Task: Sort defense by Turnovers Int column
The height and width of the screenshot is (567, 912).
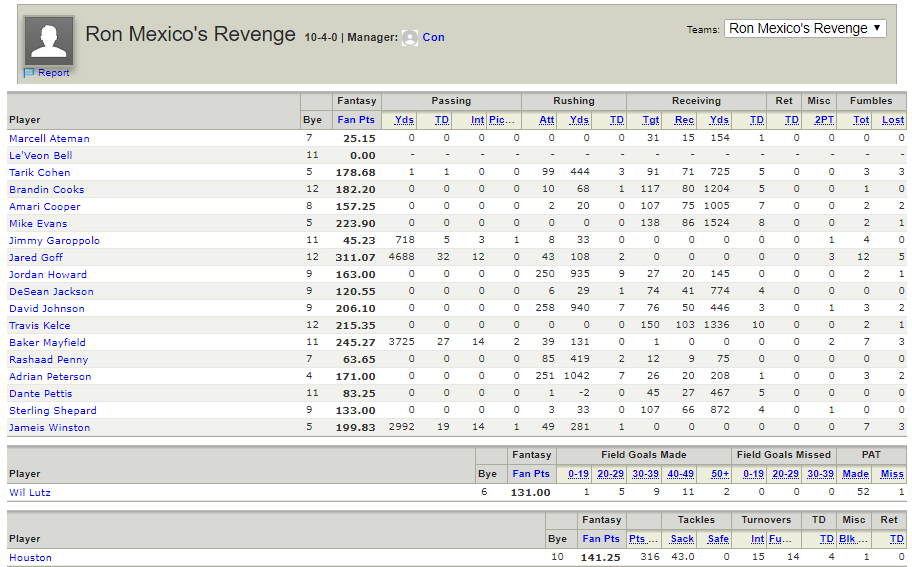Action: coord(757,539)
